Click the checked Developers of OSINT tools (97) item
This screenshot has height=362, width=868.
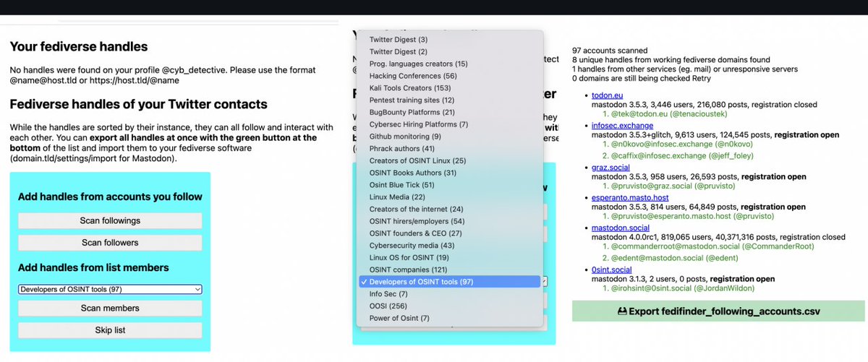[x=449, y=282]
